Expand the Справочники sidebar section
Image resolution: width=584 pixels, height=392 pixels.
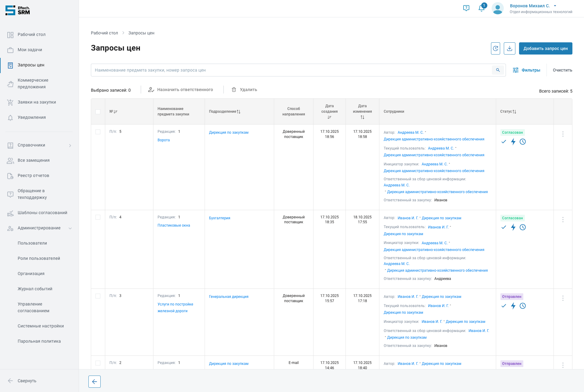[x=70, y=145]
